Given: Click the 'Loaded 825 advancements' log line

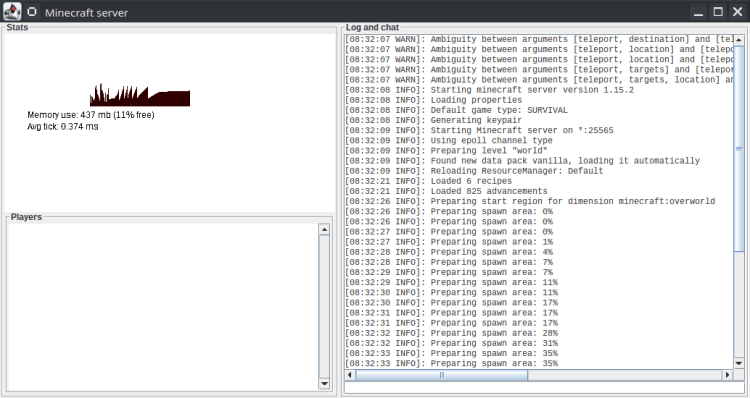Looking at the screenshot, I should [x=446, y=191].
